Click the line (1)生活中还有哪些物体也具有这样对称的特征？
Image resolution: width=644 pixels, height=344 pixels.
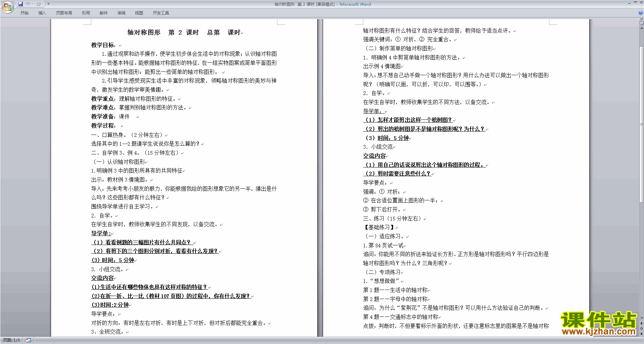150,287
